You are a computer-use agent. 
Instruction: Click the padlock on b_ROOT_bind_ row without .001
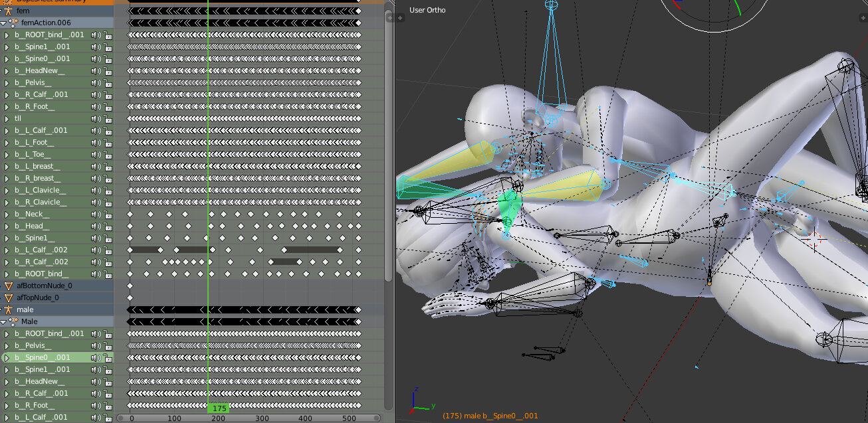[108, 274]
